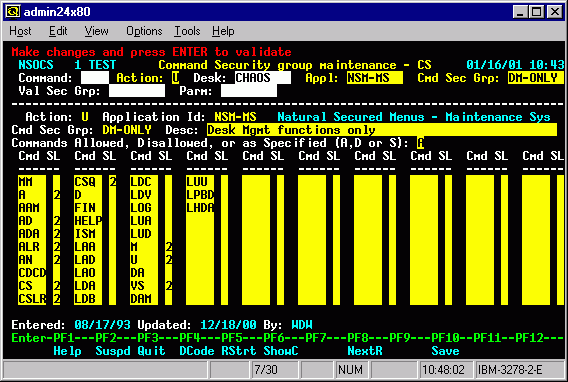Click the Help PF1 label

67,351
